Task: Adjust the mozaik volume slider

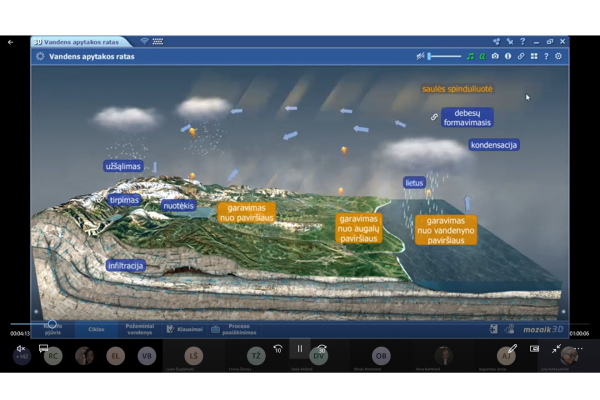Action: [444, 56]
